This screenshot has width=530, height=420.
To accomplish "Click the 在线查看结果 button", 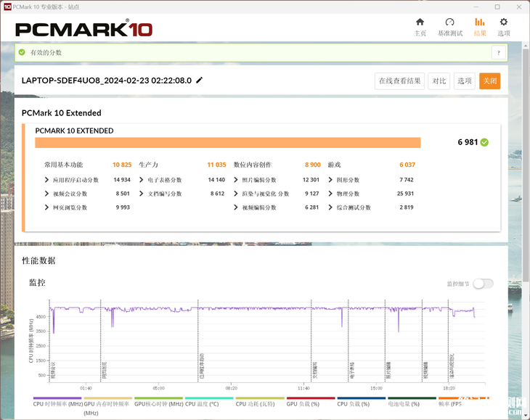I will pyautogui.click(x=399, y=81).
